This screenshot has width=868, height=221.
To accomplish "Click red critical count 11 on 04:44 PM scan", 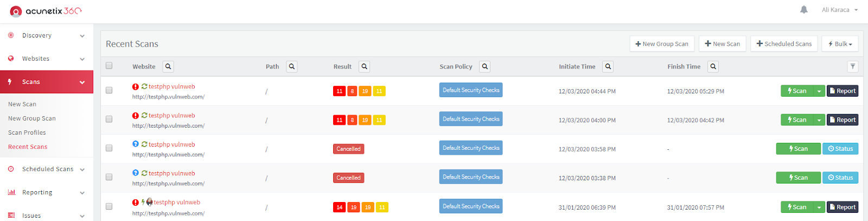I will click(339, 91).
